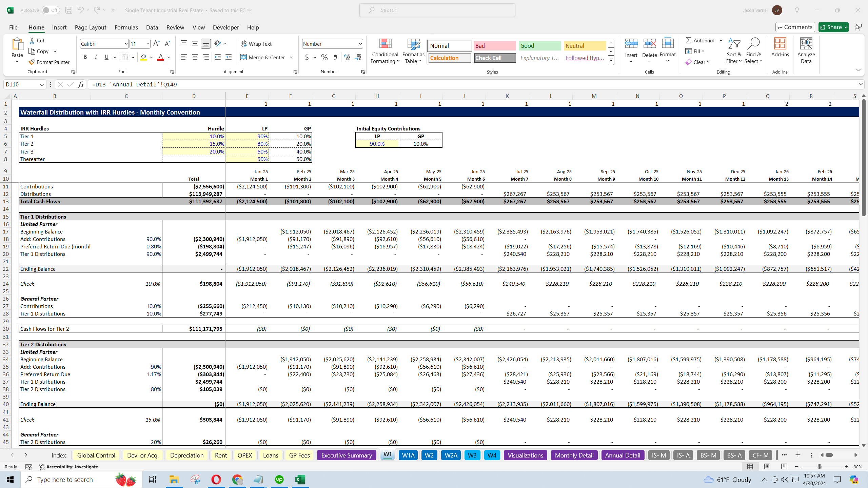The image size is (868, 488).
Task: Toggle Bold formatting
Action: coord(85,57)
